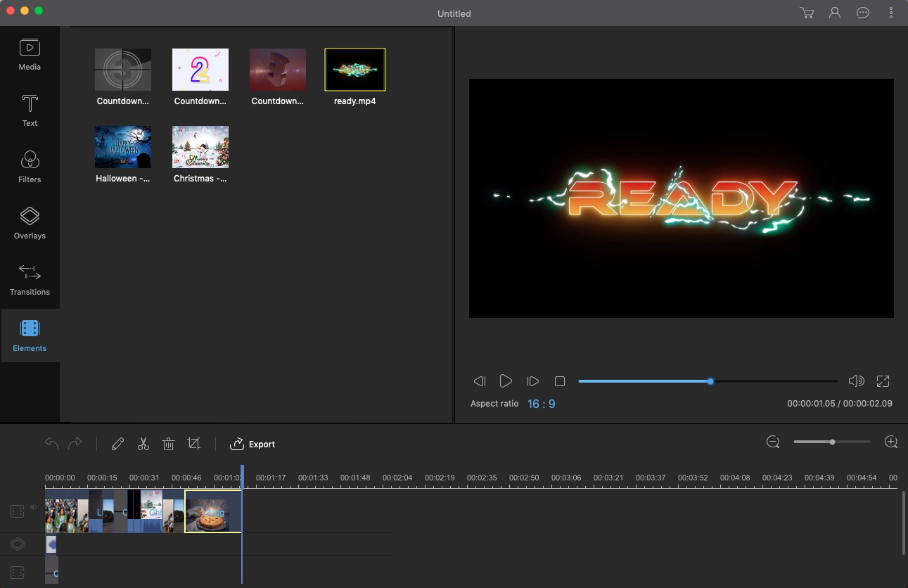
Task: Delete the selected clip with trash icon
Action: click(168, 444)
